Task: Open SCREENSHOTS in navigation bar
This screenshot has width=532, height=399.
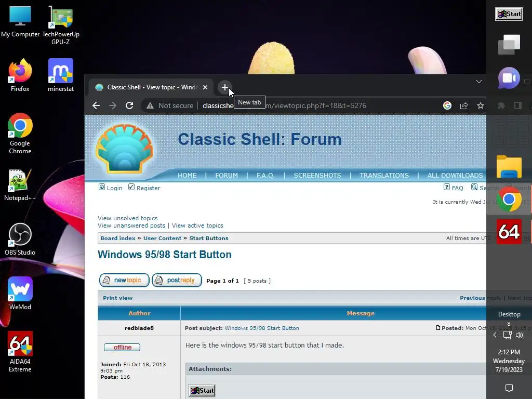Action: point(317,176)
